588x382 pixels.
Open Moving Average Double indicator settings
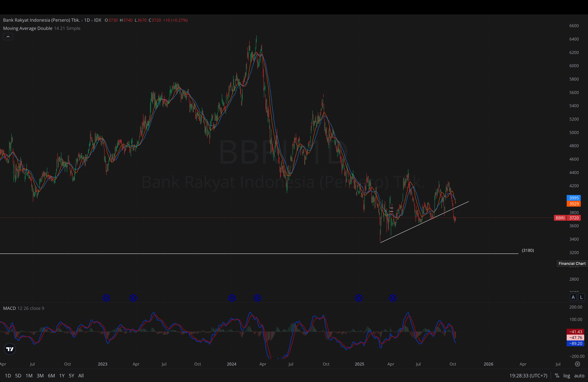(x=28, y=28)
